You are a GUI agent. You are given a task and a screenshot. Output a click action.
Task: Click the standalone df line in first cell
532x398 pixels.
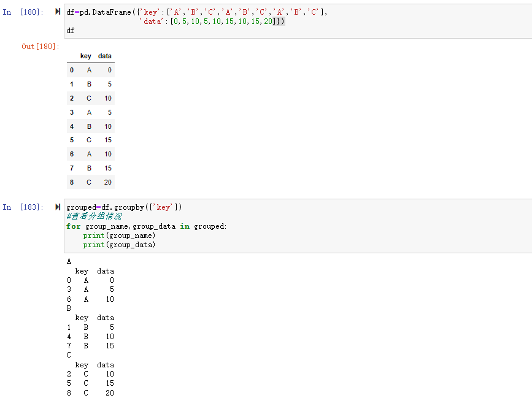pos(70,31)
